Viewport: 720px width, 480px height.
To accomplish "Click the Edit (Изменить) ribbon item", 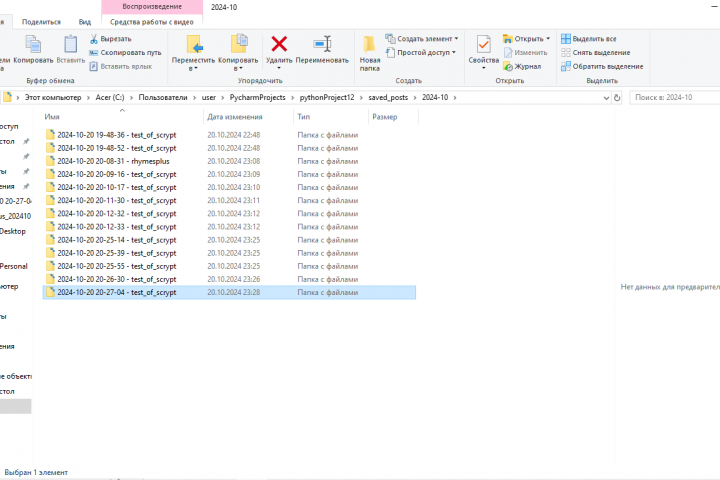I will (x=525, y=52).
